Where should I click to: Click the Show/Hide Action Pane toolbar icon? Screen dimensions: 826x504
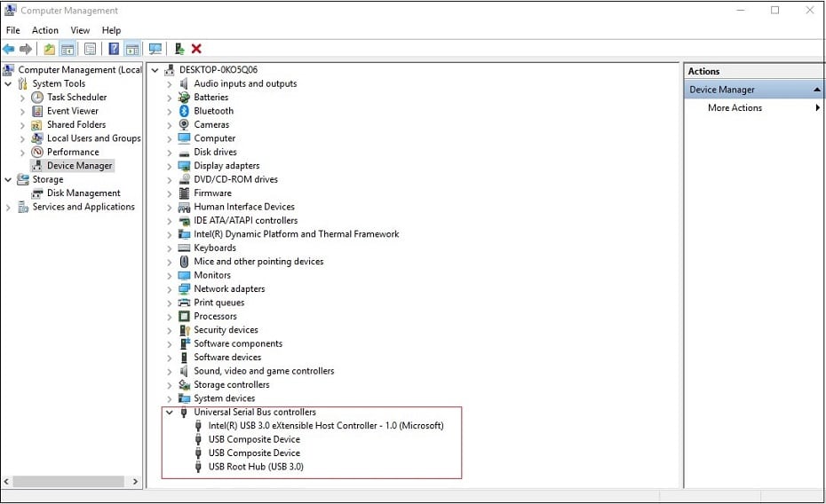click(x=132, y=49)
